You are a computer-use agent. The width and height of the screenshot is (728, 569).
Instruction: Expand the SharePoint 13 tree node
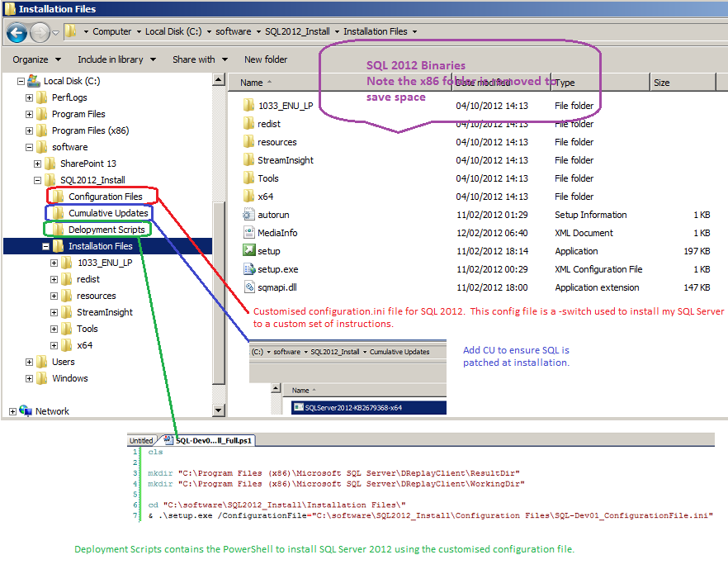click(x=38, y=164)
